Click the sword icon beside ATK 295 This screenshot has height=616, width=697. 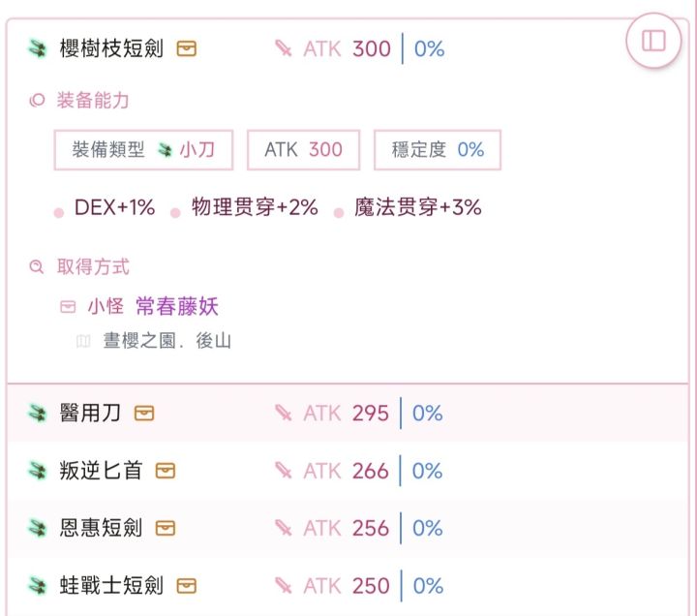284,414
